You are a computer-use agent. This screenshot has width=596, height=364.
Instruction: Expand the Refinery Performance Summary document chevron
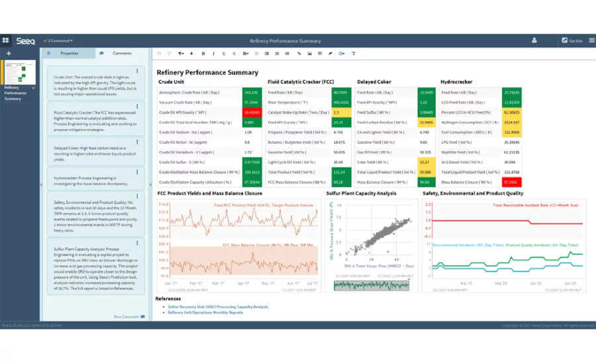(34, 88)
